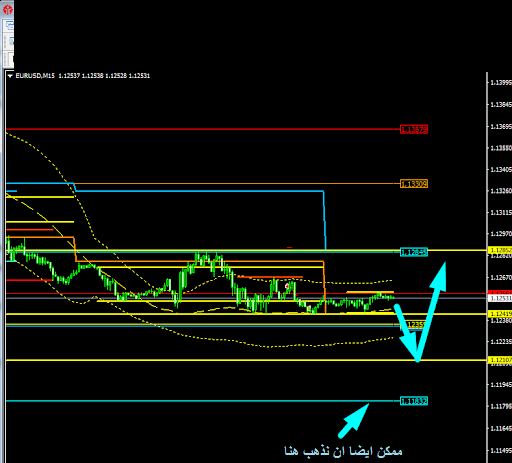Click the teal 1.12858 price label
The height and width of the screenshot is (463, 512).
414,252
